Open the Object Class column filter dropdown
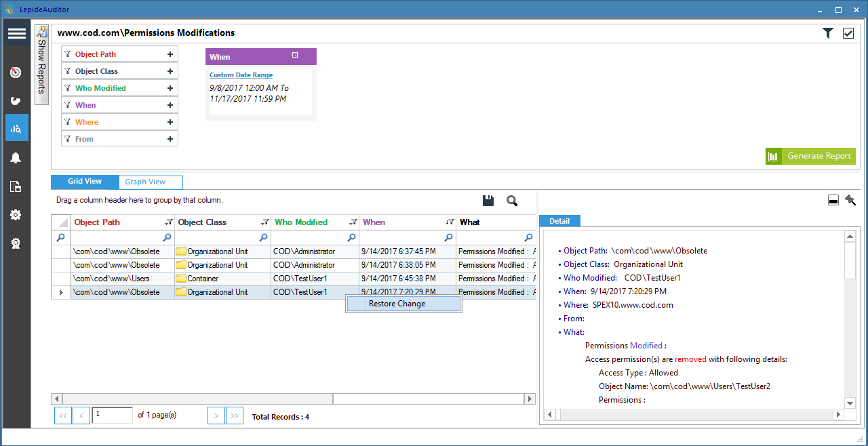 click(264, 222)
